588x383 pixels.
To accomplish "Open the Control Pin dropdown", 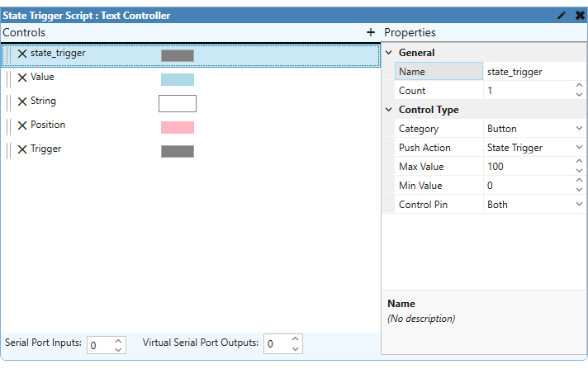I will click(x=579, y=205).
